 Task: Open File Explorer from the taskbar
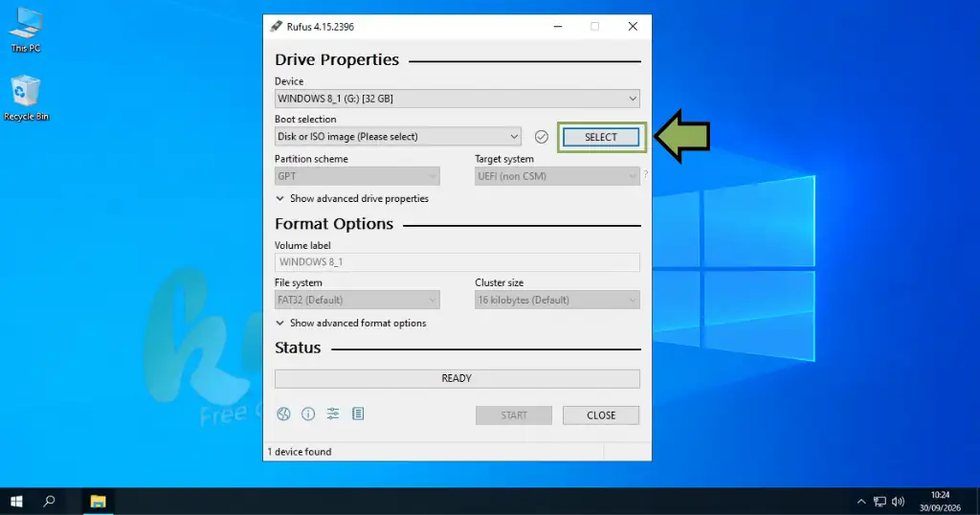(x=99, y=502)
